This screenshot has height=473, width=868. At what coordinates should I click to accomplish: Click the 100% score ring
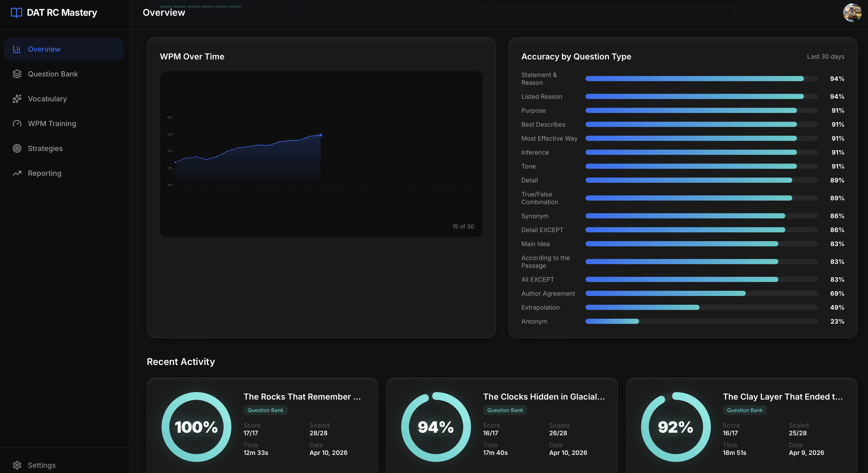tap(196, 427)
